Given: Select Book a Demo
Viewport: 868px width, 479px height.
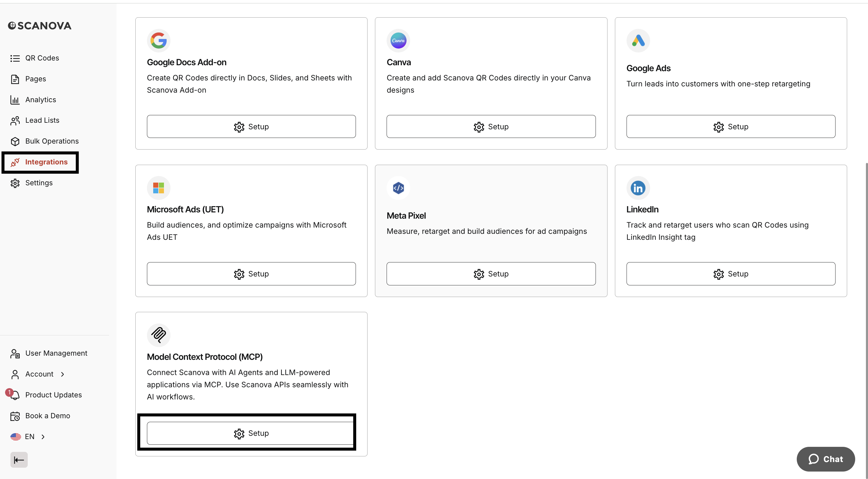Looking at the screenshot, I should tap(48, 416).
